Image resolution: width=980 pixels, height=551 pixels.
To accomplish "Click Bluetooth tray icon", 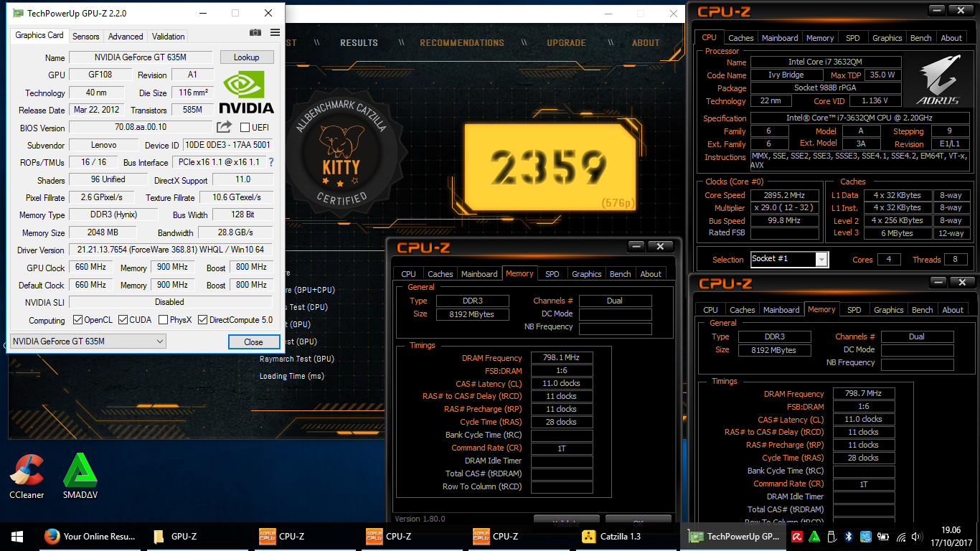I will click(848, 536).
